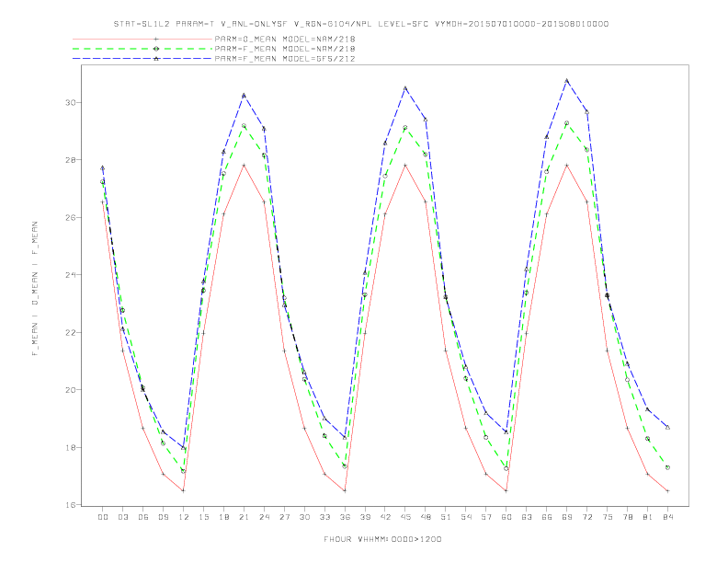Click x-axis forecast hour label 33

coord(324,517)
